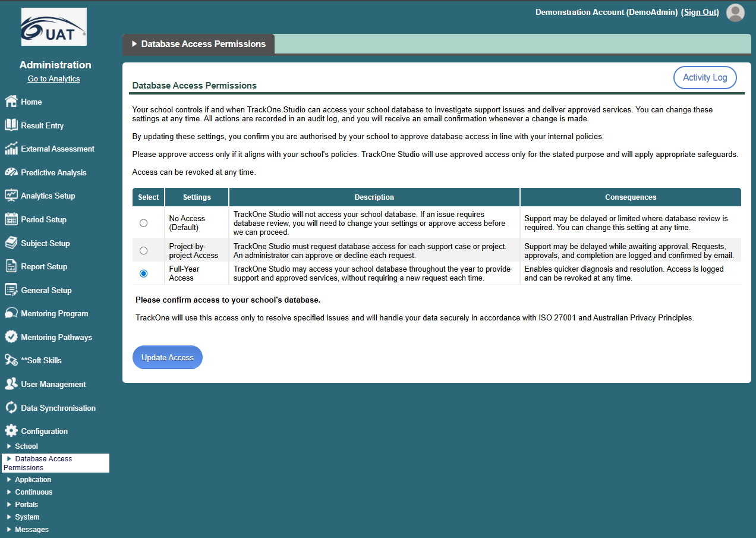The width and height of the screenshot is (756, 538).
Task: Click the Description column header
Action: pyautogui.click(x=374, y=197)
